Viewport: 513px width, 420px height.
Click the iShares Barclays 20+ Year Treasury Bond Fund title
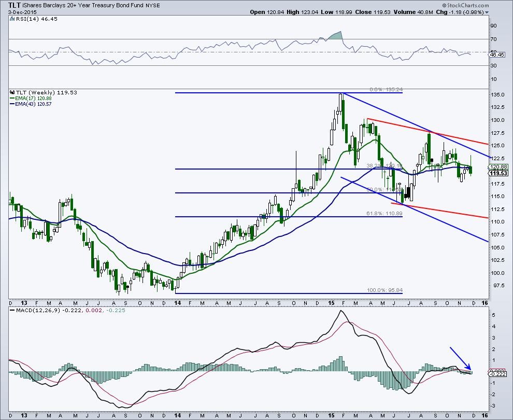click(82, 5)
